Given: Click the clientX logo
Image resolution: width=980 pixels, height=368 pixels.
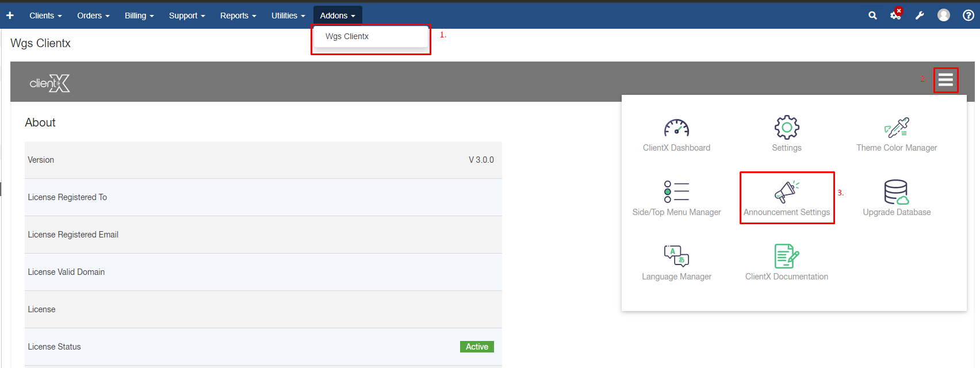Looking at the screenshot, I should (50, 83).
